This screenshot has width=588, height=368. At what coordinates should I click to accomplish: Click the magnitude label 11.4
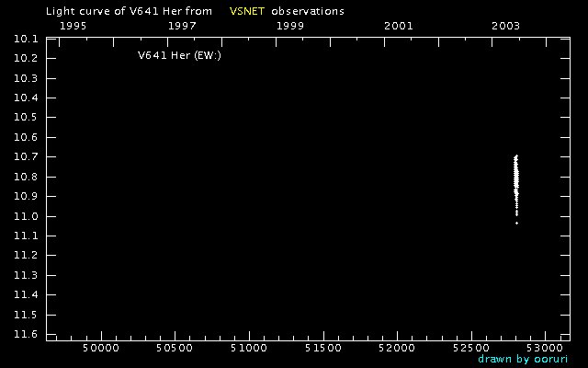tap(26, 294)
